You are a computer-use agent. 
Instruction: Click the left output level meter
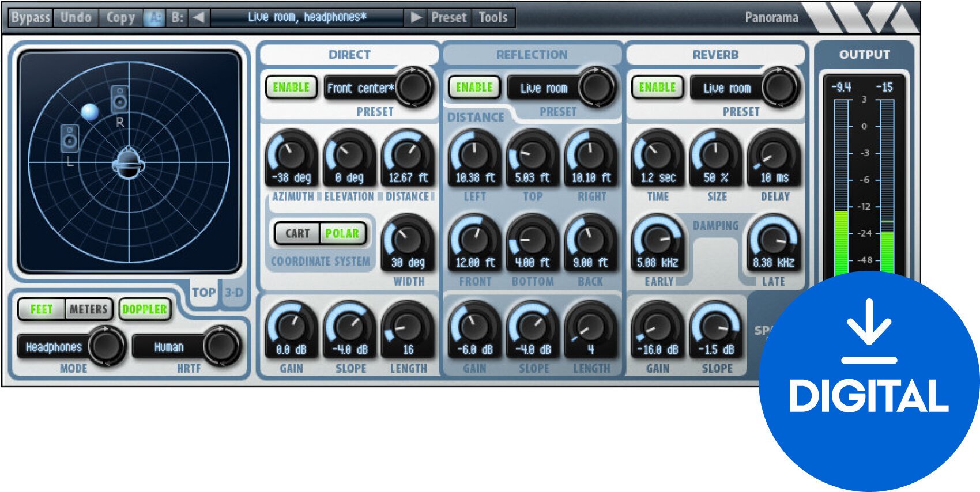[x=842, y=187]
